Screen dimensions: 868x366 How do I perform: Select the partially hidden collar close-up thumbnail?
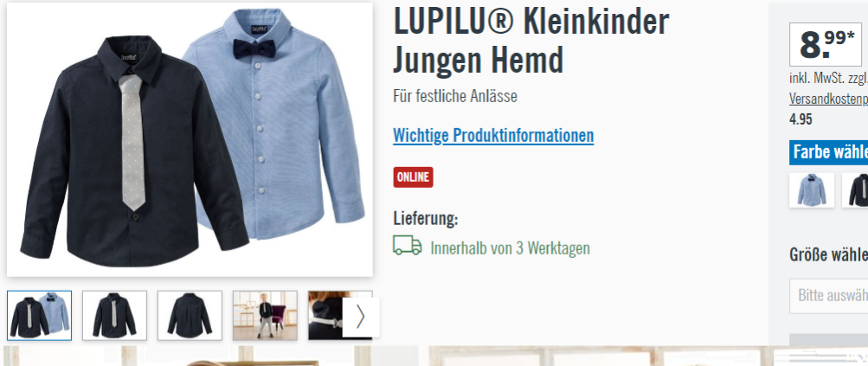click(325, 315)
